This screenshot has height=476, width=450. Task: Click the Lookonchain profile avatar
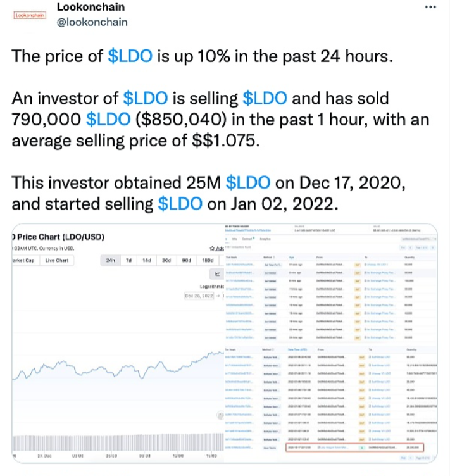coord(30,15)
